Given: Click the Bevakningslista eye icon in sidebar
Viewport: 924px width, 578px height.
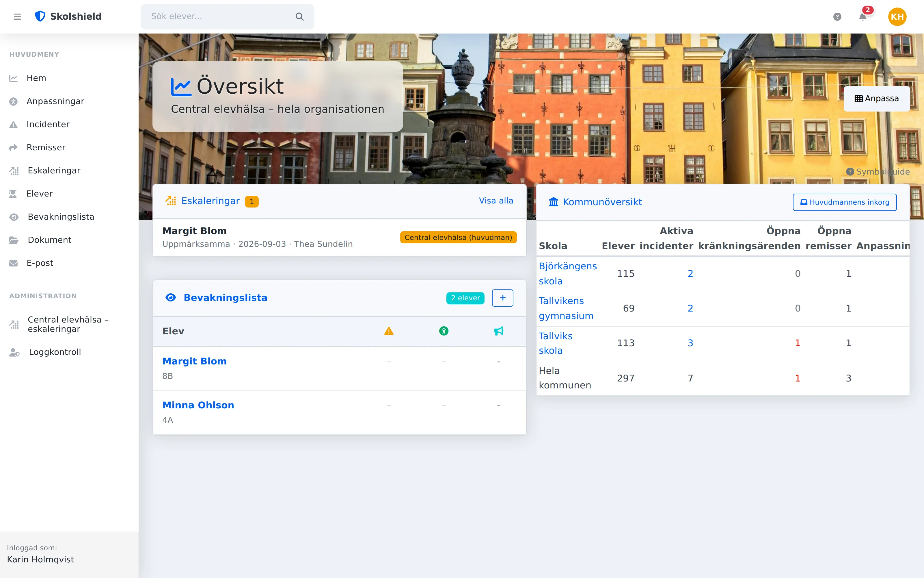Looking at the screenshot, I should [x=14, y=217].
